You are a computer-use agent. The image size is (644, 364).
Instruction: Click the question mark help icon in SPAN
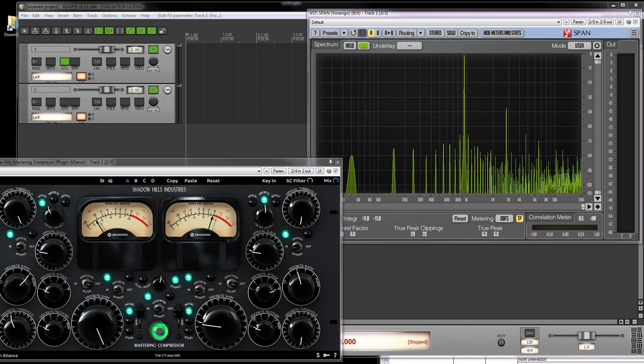coord(315,33)
